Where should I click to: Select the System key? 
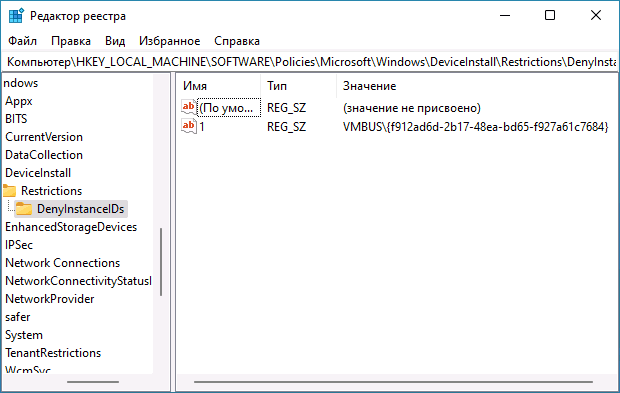(24, 335)
